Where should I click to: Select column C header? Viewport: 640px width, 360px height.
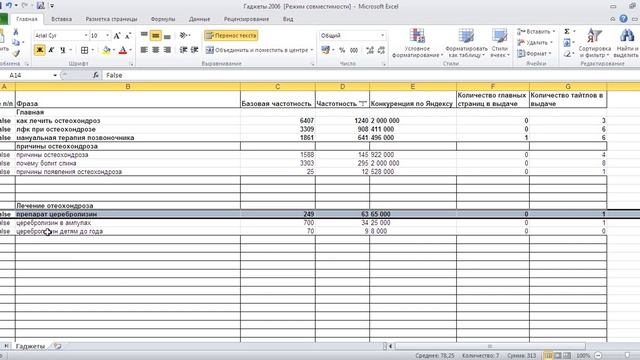tap(278, 87)
